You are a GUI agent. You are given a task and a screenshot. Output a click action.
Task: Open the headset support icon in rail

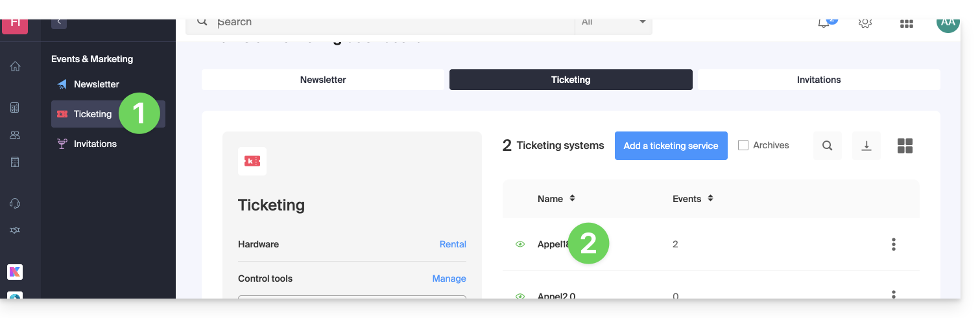point(15,203)
